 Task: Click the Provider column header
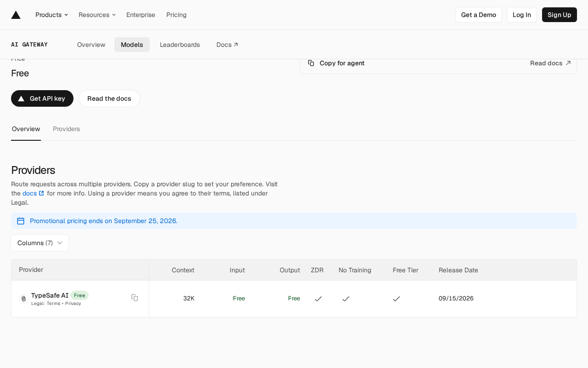coord(31,270)
